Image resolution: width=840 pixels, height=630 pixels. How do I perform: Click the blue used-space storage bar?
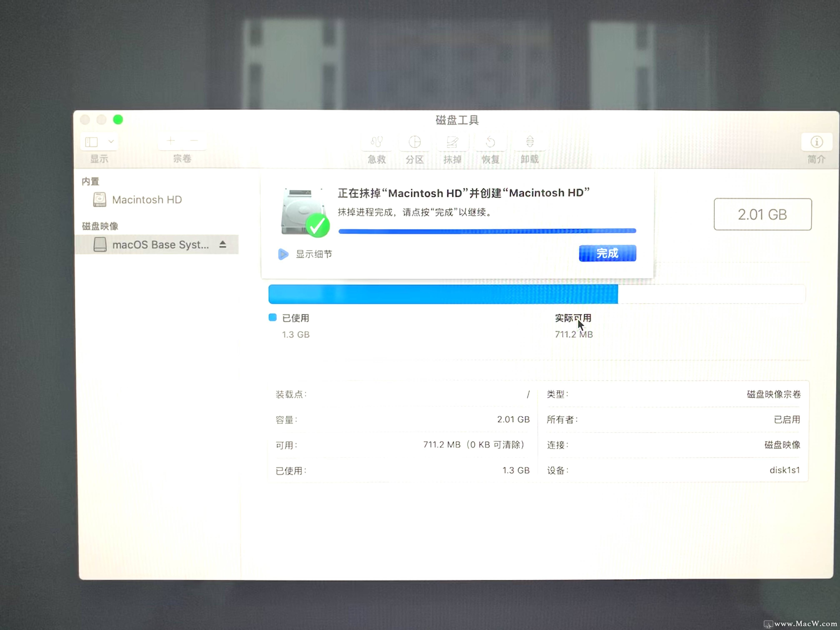443,294
